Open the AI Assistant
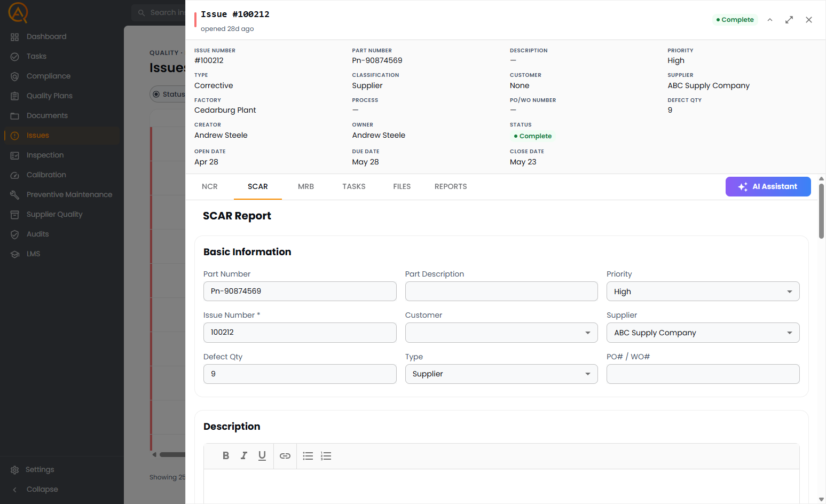This screenshot has width=826, height=504. [x=768, y=186]
